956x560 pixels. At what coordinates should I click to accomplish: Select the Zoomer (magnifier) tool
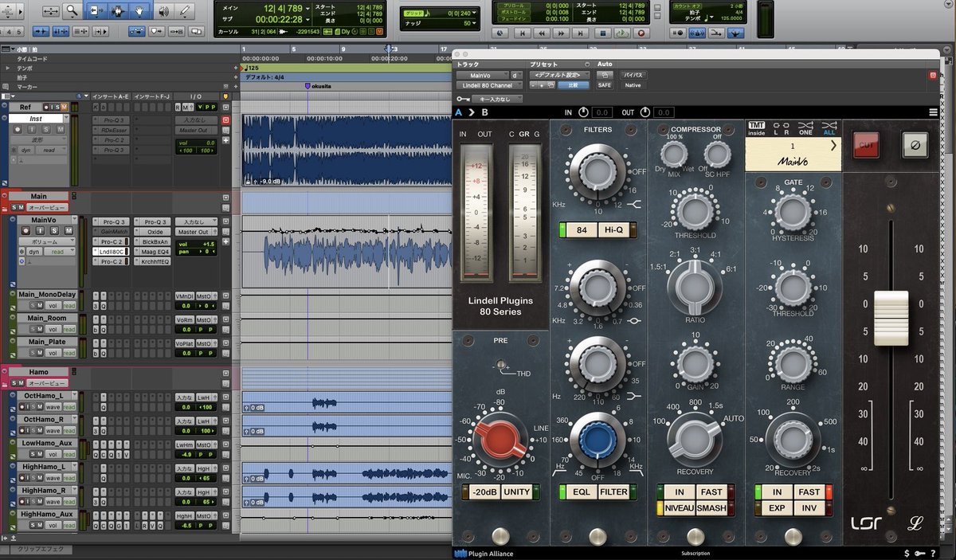click(72, 11)
